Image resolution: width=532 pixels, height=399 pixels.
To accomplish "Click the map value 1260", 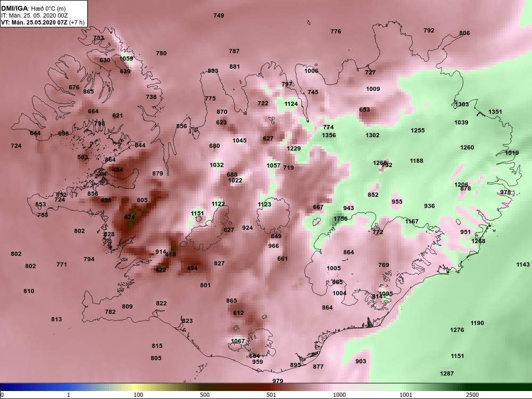I will pyautogui.click(x=467, y=147).
